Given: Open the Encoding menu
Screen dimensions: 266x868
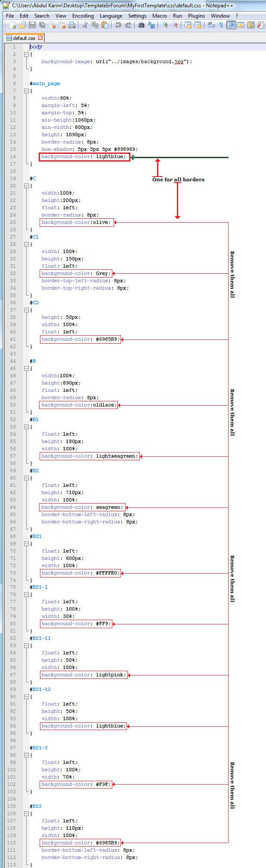Looking at the screenshot, I should click(x=83, y=16).
